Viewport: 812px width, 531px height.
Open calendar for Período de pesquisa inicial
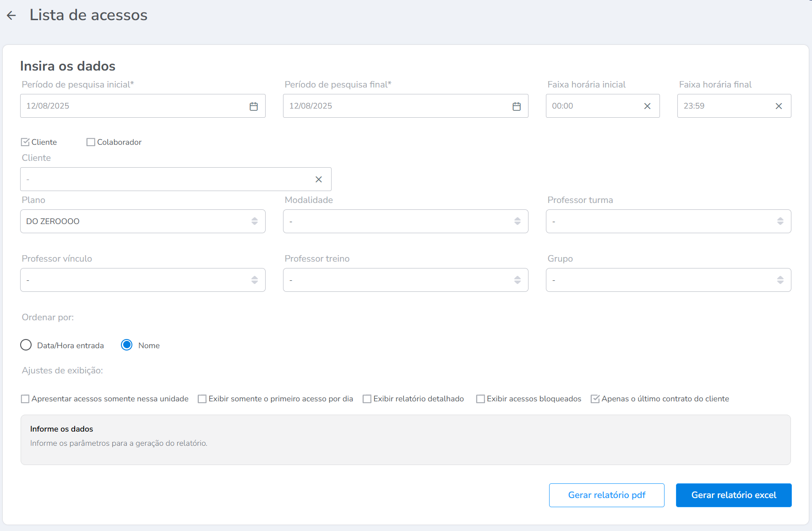[253, 106]
